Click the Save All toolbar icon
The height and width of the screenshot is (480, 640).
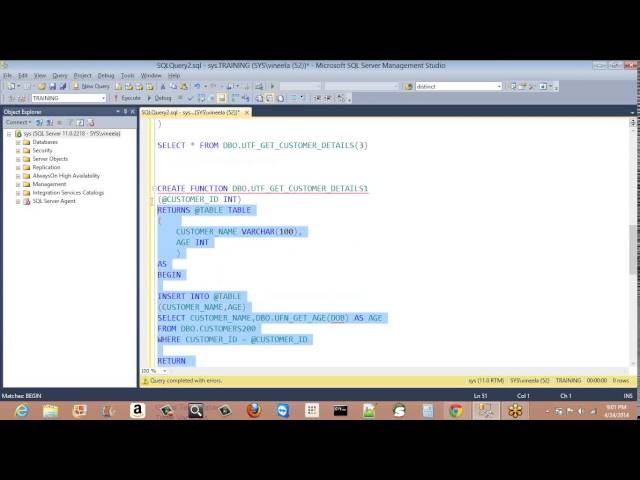(63, 87)
